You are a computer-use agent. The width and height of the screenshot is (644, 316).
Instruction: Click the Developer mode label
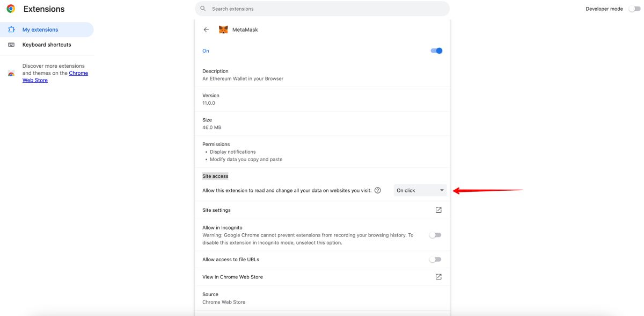click(604, 9)
